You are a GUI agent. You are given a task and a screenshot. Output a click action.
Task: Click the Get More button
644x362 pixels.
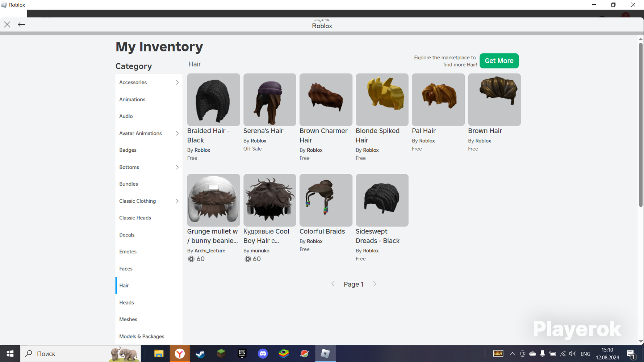tap(499, 61)
